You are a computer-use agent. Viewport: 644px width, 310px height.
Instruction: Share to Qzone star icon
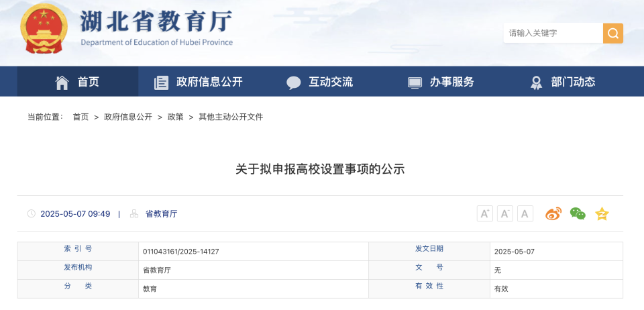[602, 213]
